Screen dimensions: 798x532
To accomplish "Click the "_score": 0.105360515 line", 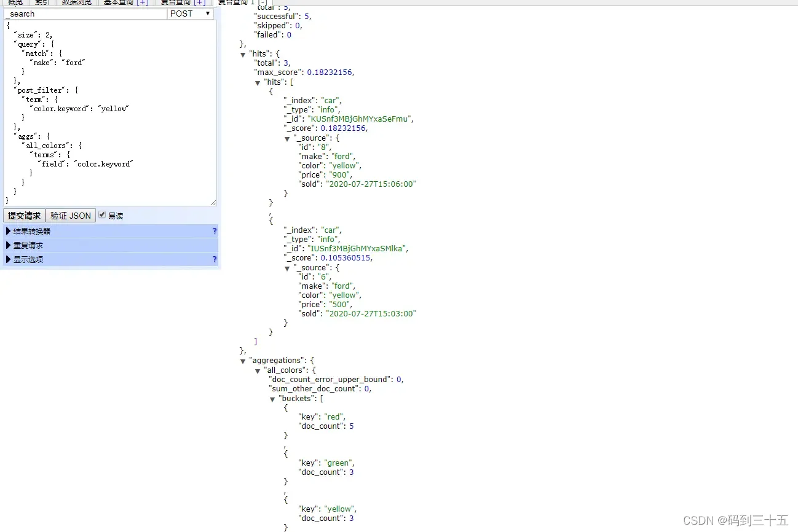I will tap(328, 258).
